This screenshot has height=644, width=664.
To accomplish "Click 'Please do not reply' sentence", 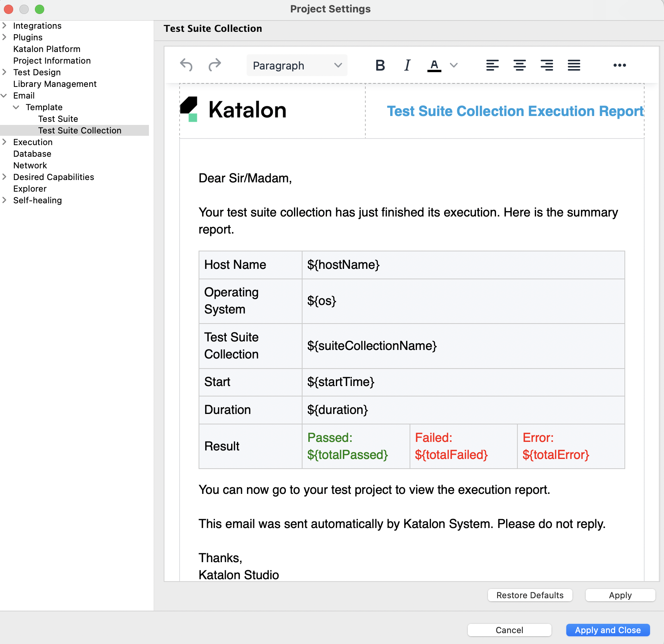I will pos(551,524).
